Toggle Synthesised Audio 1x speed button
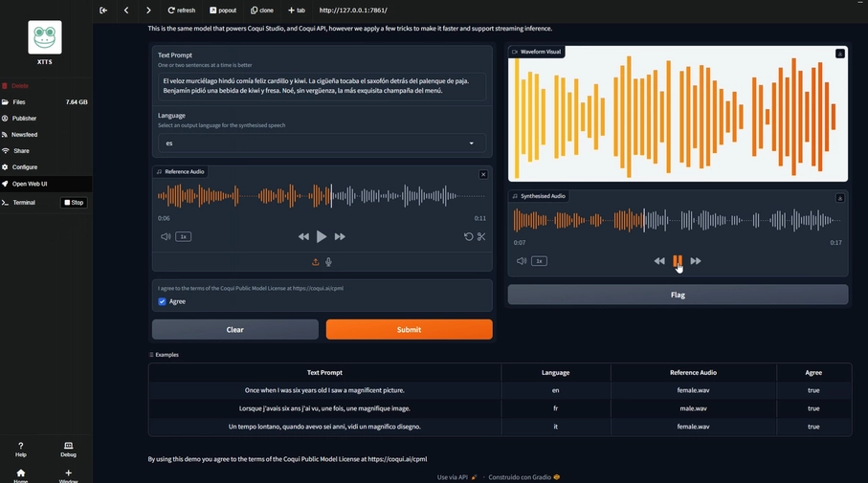This screenshot has height=483, width=868. click(539, 261)
